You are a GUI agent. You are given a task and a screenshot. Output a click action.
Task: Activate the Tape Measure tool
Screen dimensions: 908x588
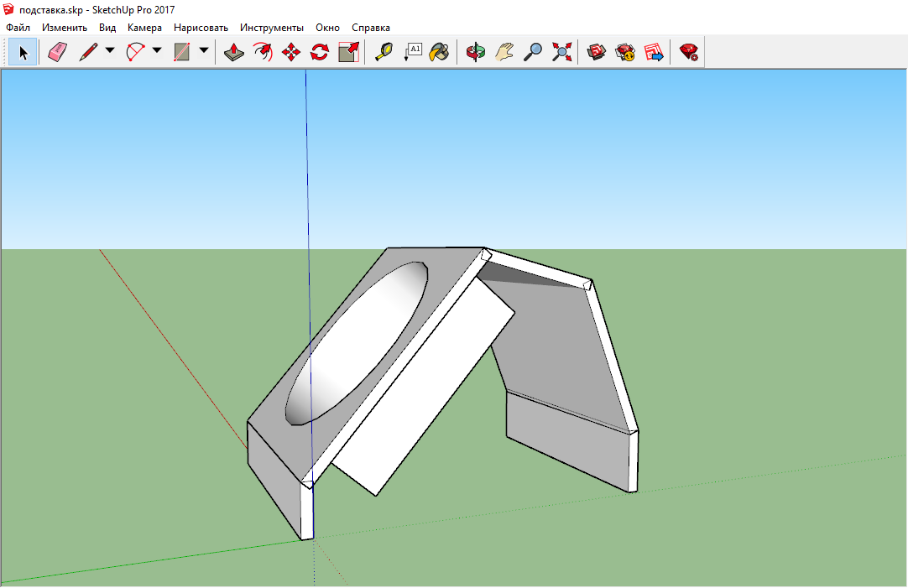[x=384, y=53]
